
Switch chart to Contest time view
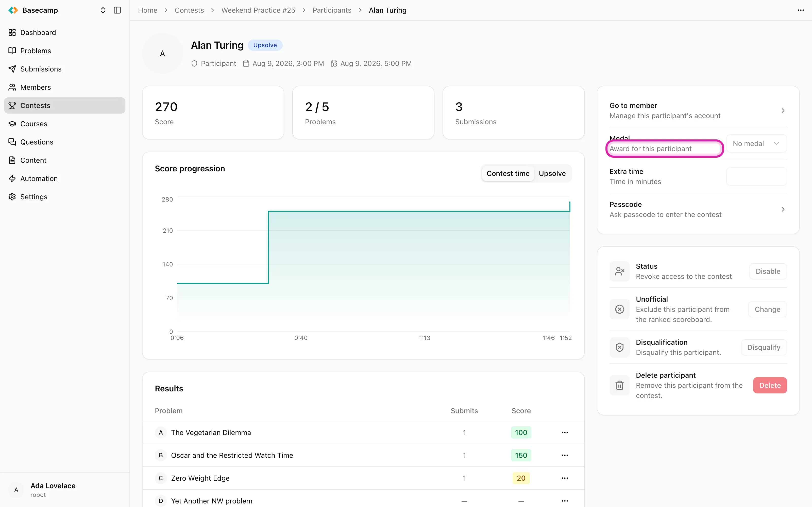coord(508,173)
